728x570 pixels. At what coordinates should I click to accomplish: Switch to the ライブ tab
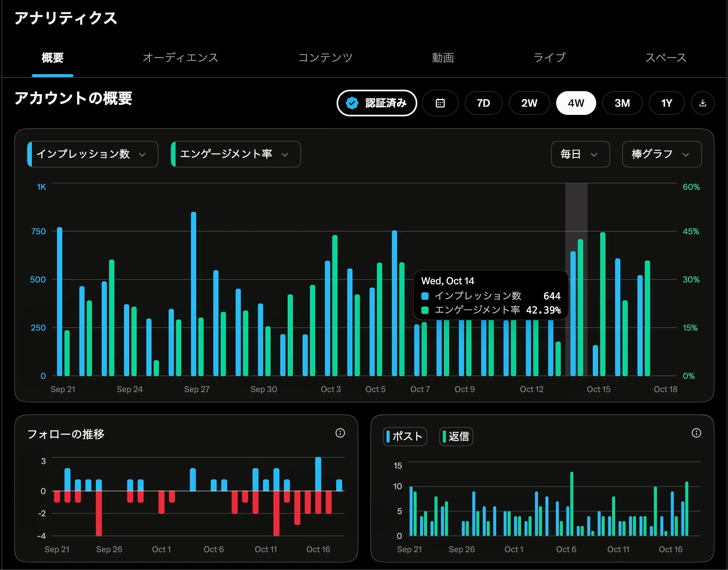coord(550,58)
